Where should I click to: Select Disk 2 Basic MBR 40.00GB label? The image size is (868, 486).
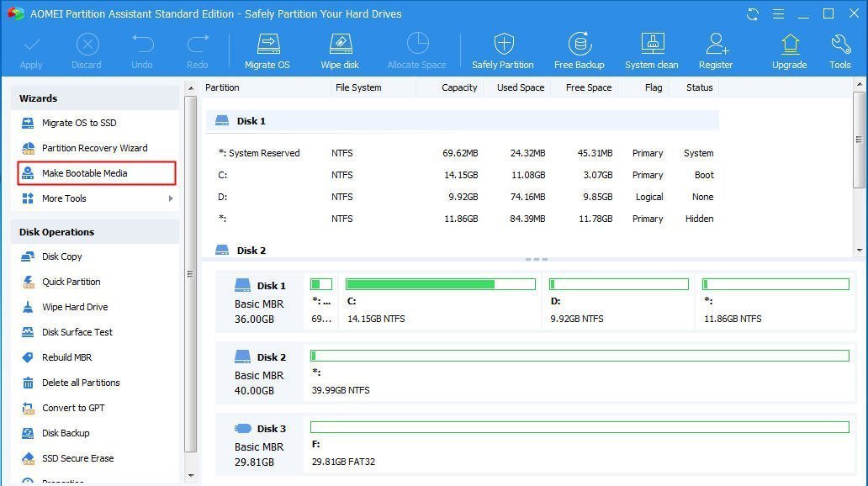pyautogui.click(x=260, y=373)
